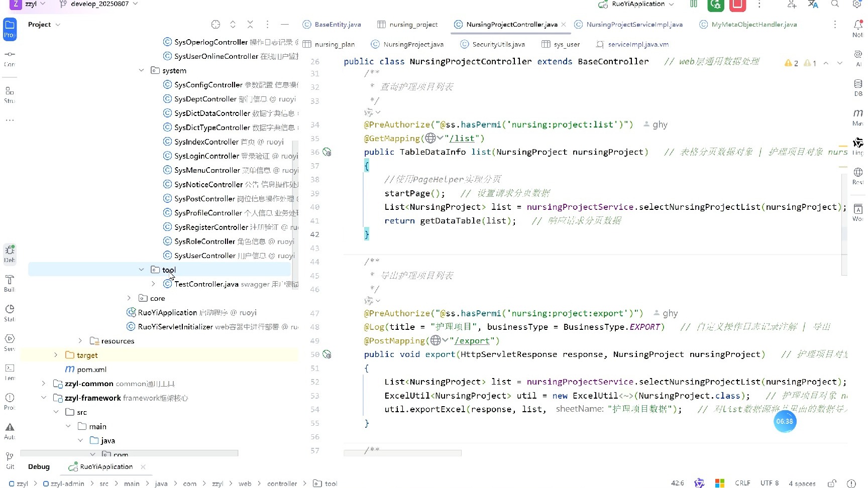Click the CRLF line separator widget
The image size is (868, 488).
pyautogui.click(x=742, y=483)
